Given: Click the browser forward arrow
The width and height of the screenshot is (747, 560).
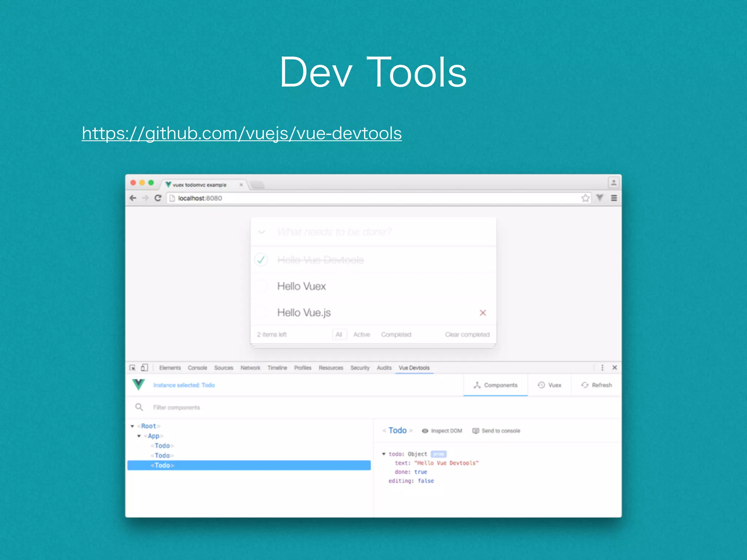Looking at the screenshot, I should coord(145,198).
